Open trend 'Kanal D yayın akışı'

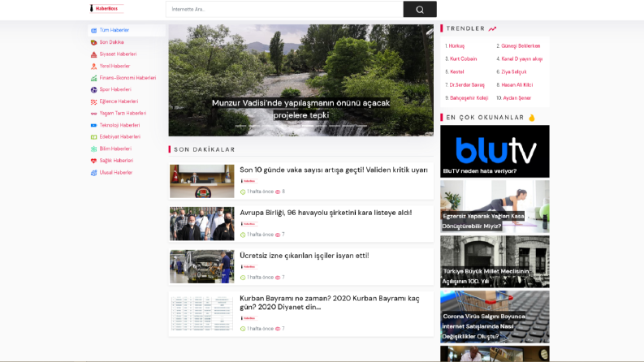point(522,59)
